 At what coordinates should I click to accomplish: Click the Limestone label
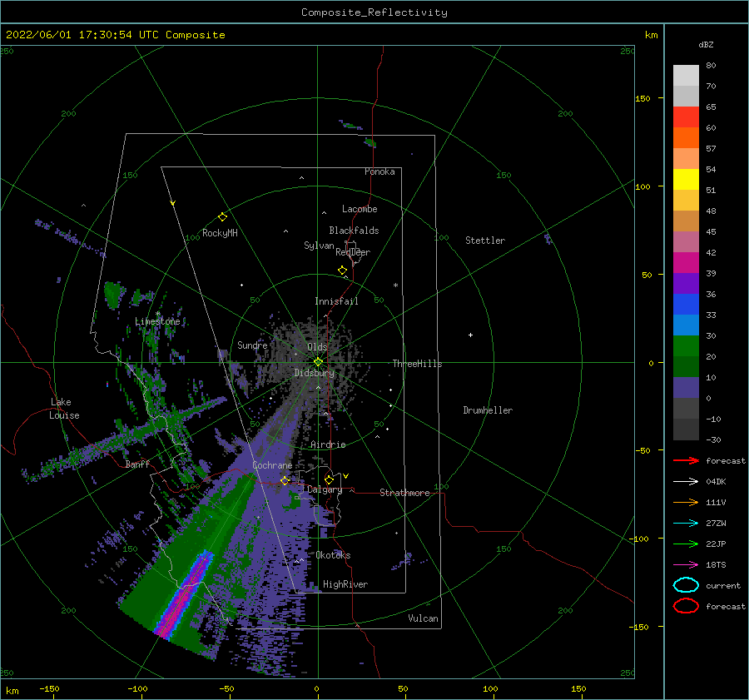point(157,321)
